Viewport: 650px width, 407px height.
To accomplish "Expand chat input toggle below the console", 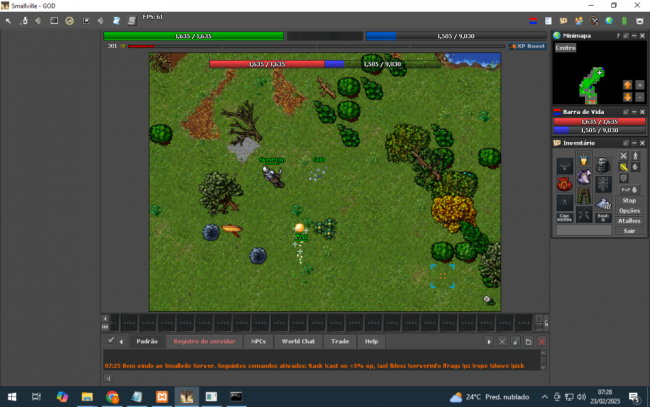I will [108, 378].
